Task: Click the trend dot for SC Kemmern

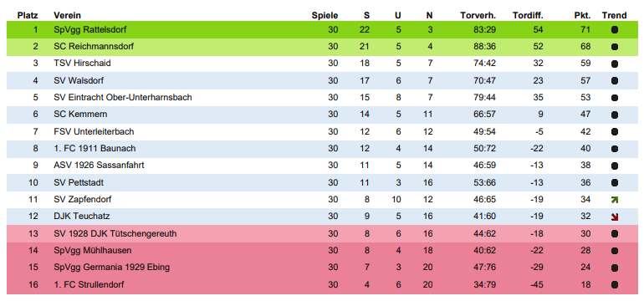Action: click(x=615, y=115)
